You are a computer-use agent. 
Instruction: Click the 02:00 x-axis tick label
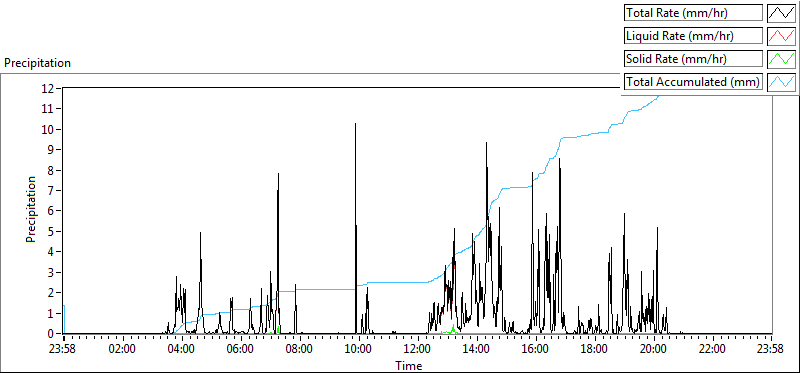click(122, 349)
